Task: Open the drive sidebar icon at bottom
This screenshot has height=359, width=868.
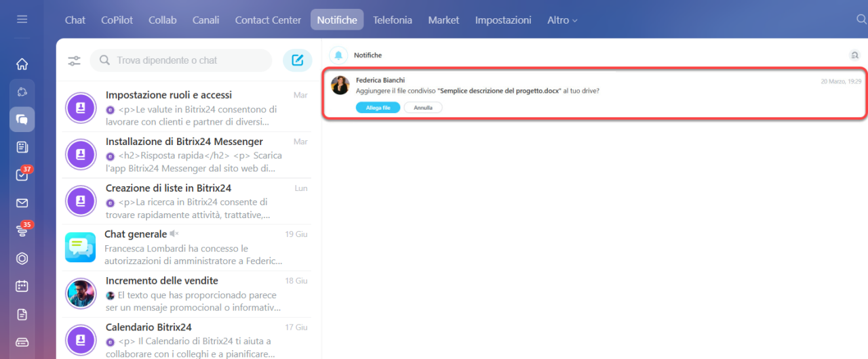Action: (22, 341)
